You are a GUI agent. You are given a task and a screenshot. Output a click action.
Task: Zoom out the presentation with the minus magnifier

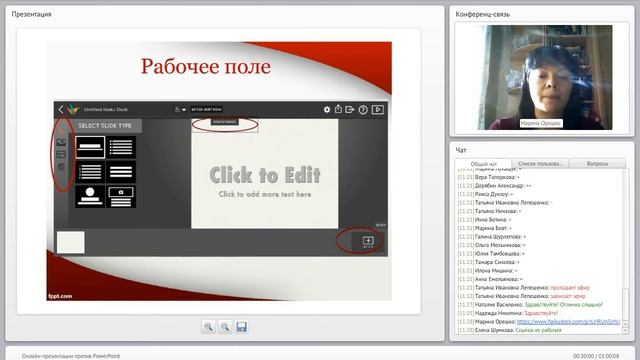[225, 327]
